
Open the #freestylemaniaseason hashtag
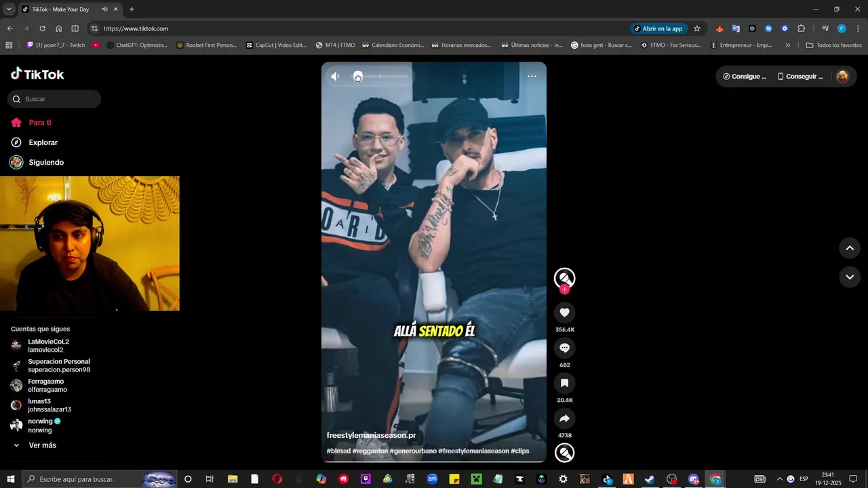[x=473, y=451]
